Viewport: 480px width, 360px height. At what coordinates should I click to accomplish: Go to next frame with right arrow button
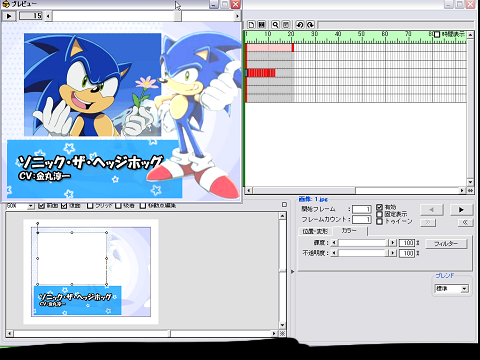[x=461, y=210]
